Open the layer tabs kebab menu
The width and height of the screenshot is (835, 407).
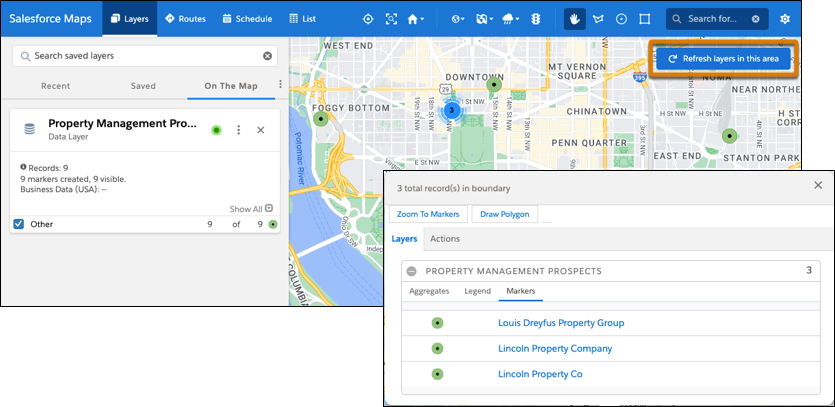pos(281,85)
